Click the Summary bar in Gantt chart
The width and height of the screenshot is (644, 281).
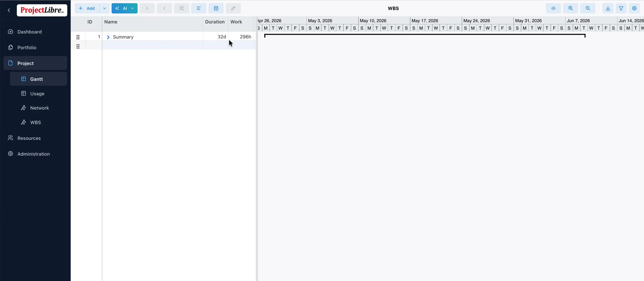pos(425,35)
